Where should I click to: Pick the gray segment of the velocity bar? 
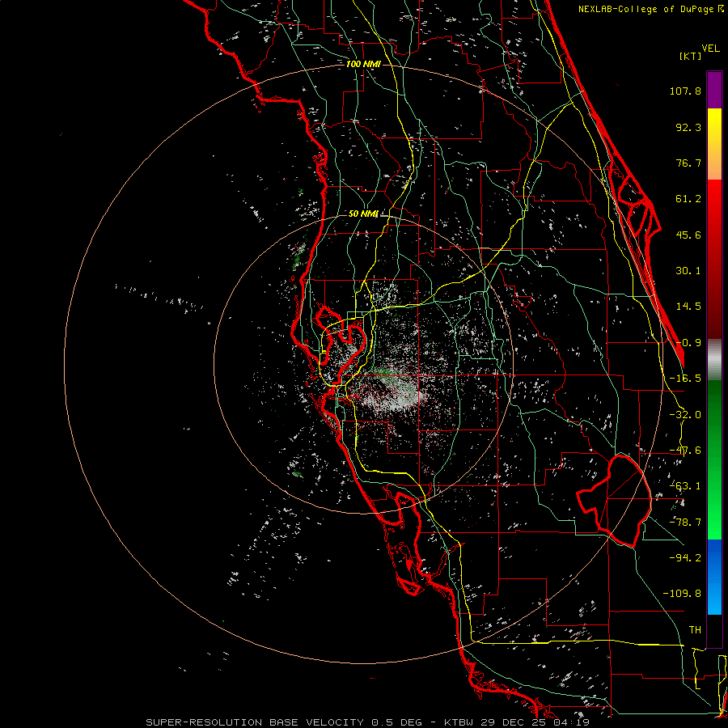click(x=714, y=360)
